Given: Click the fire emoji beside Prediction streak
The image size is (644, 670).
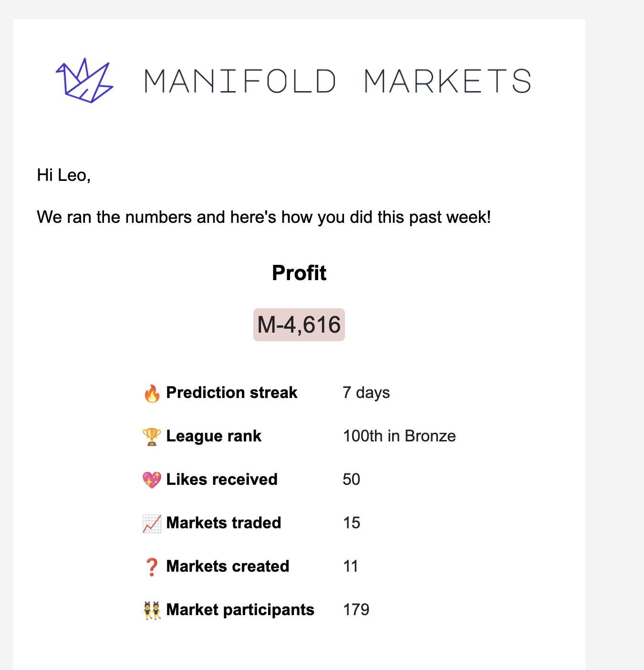Looking at the screenshot, I should point(152,393).
